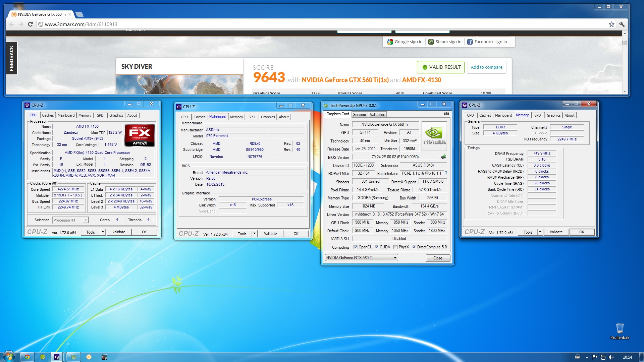
Task: Click the CPU-Z purple chip taskbar icon
Action: pos(57,357)
